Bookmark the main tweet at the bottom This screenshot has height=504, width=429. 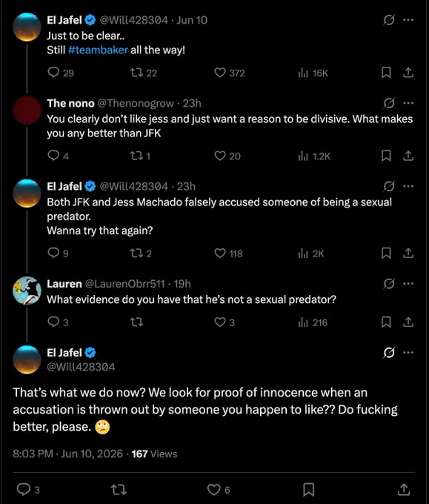point(308,489)
